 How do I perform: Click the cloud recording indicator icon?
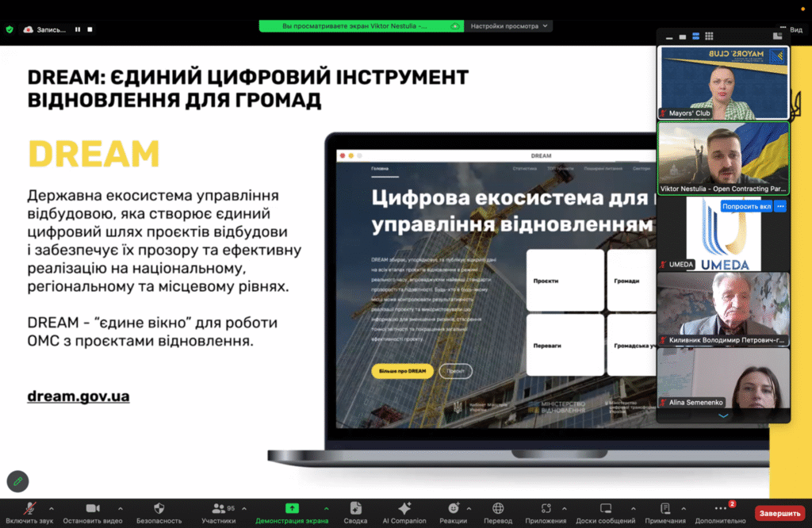29,29
